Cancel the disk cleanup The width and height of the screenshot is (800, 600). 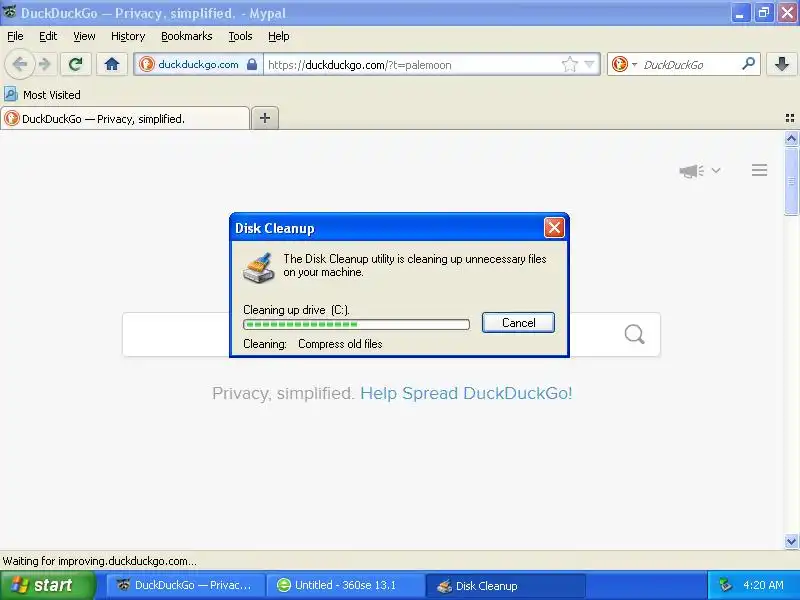click(518, 322)
